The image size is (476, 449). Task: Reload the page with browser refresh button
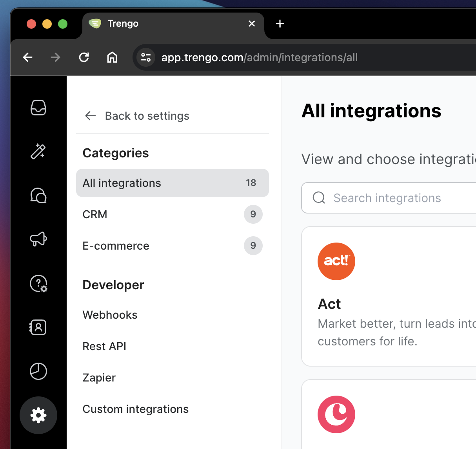pos(84,57)
